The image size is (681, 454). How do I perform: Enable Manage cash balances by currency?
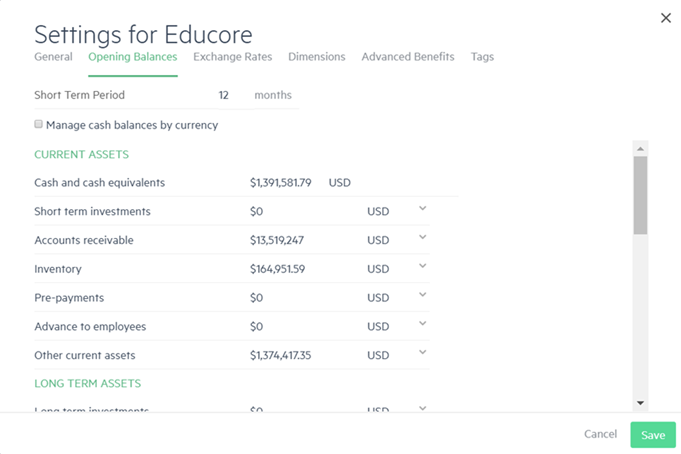tap(39, 124)
